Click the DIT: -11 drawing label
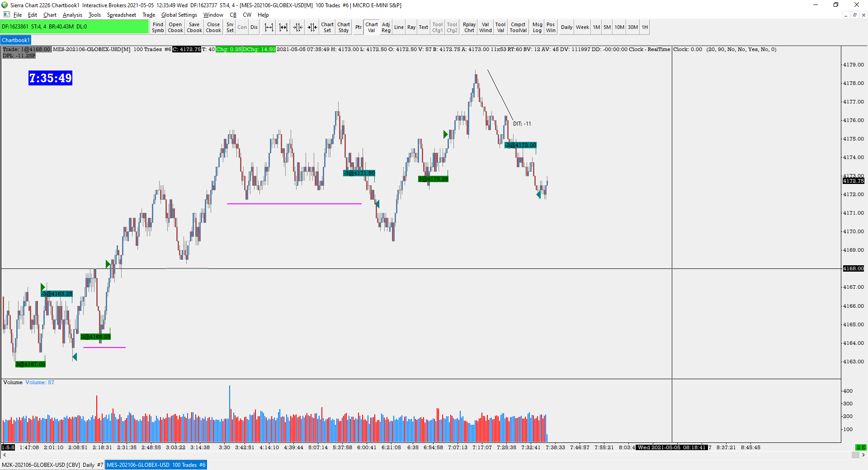The height and width of the screenshot is (470, 868). pos(522,124)
